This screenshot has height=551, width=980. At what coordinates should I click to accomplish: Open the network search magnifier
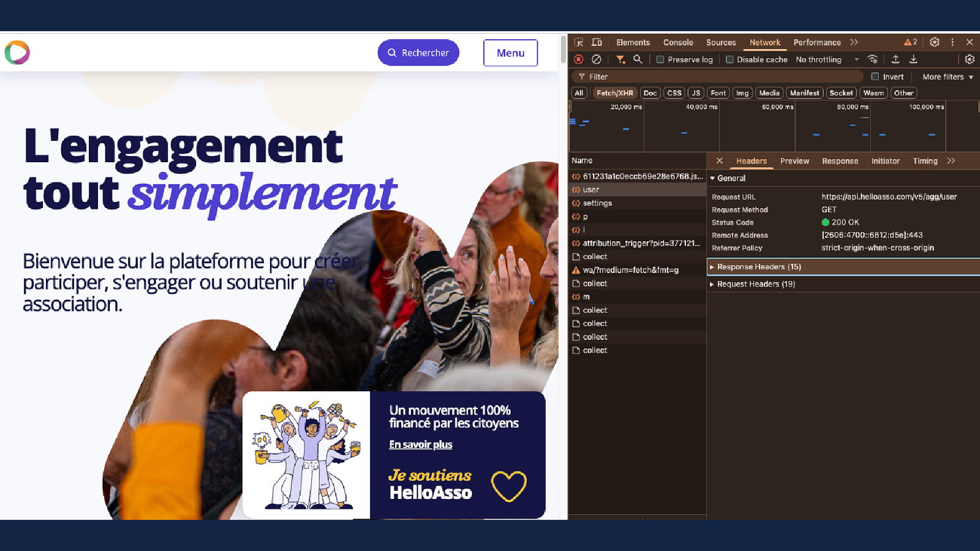pos(638,59)
